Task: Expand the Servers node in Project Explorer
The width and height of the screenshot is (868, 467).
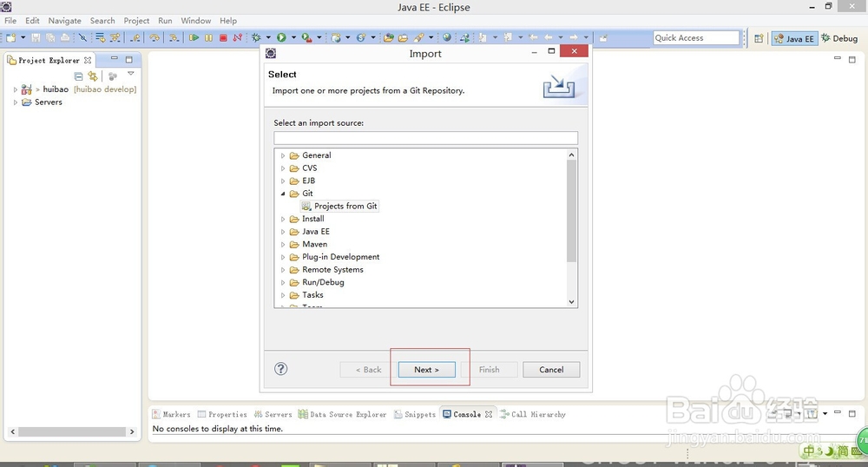Action: coord(15,102)
